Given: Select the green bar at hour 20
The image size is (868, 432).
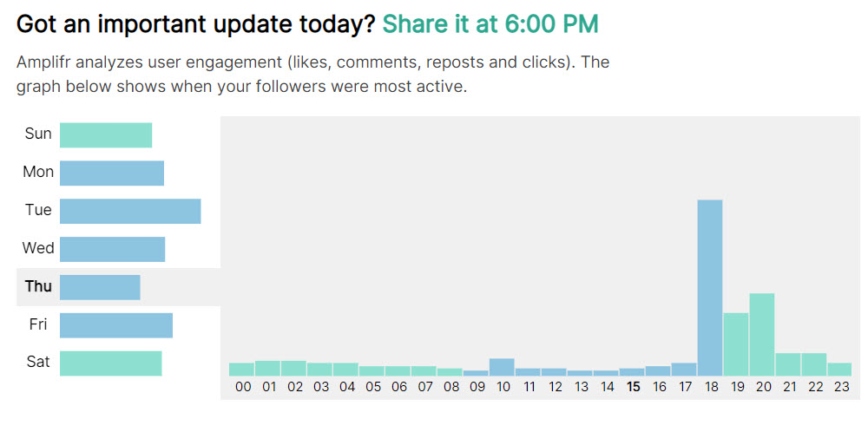Looking at the screenshot, I should [x=762, y=334].
